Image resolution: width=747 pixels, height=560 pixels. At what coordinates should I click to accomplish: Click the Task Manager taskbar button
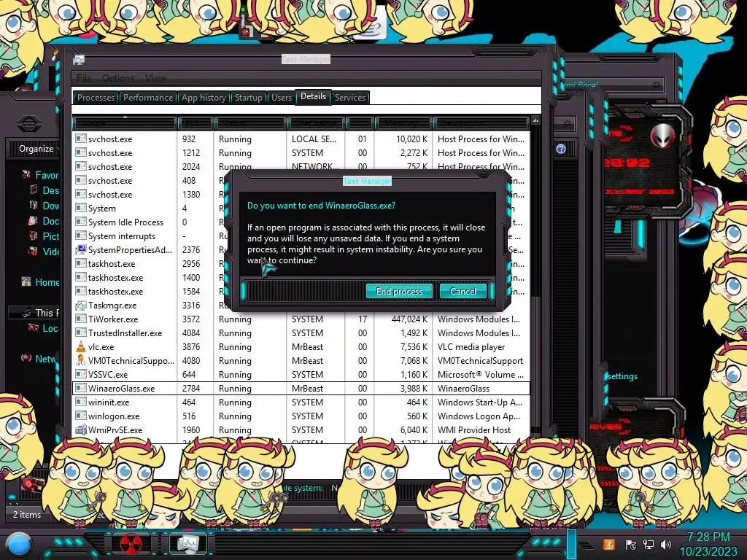pos(188,543)
